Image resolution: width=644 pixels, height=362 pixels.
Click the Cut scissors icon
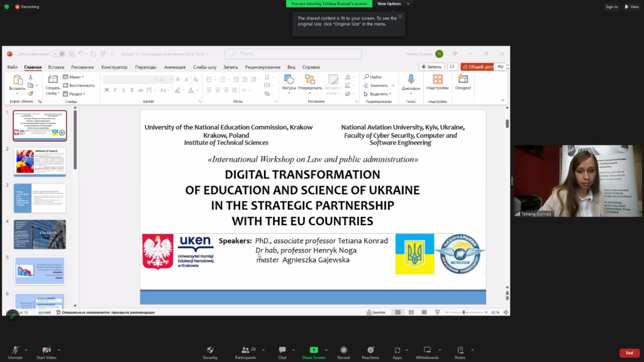[30, 77]
